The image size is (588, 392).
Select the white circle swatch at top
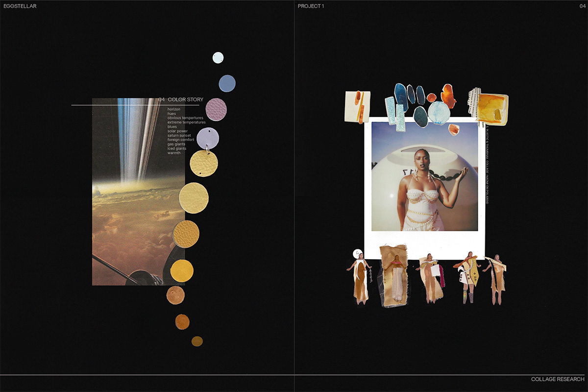click(218, 57)
